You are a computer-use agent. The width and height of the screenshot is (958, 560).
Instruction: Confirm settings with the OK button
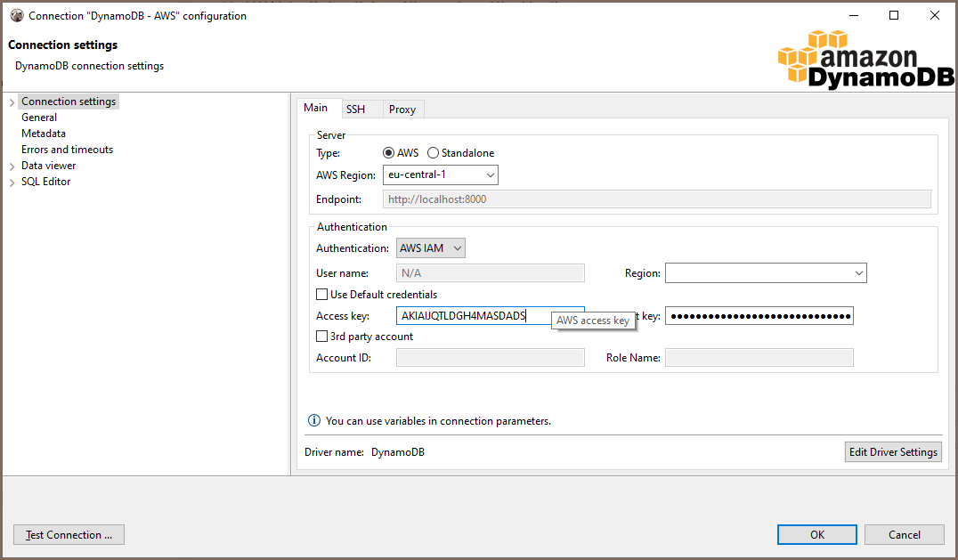(816, 534)
